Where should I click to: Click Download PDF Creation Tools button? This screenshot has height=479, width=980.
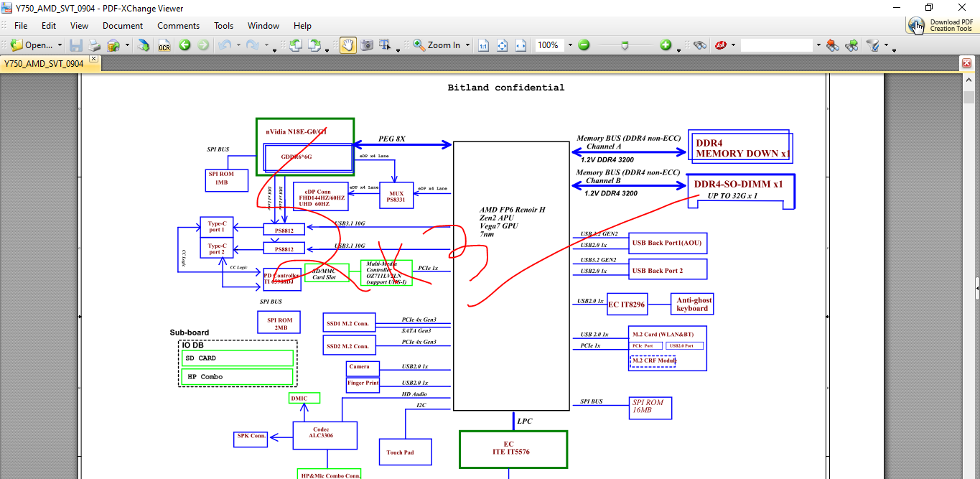(x=941, y=25)
